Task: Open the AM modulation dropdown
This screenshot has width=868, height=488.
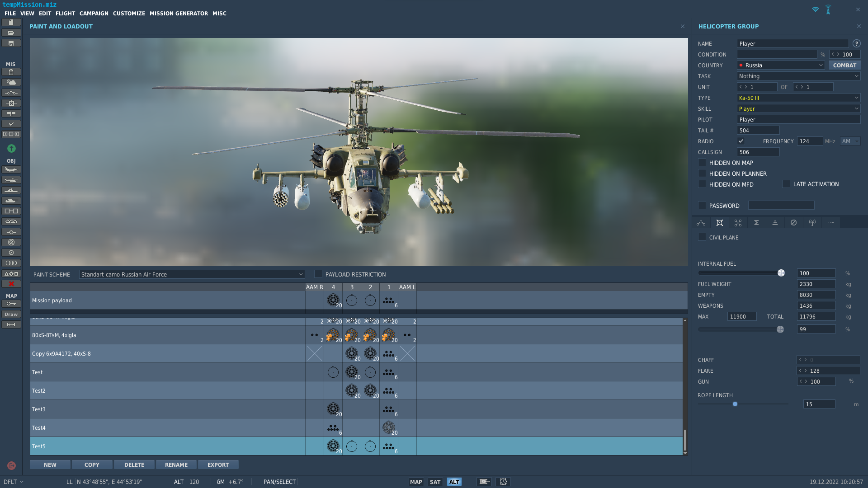Action: pos(850,141)
